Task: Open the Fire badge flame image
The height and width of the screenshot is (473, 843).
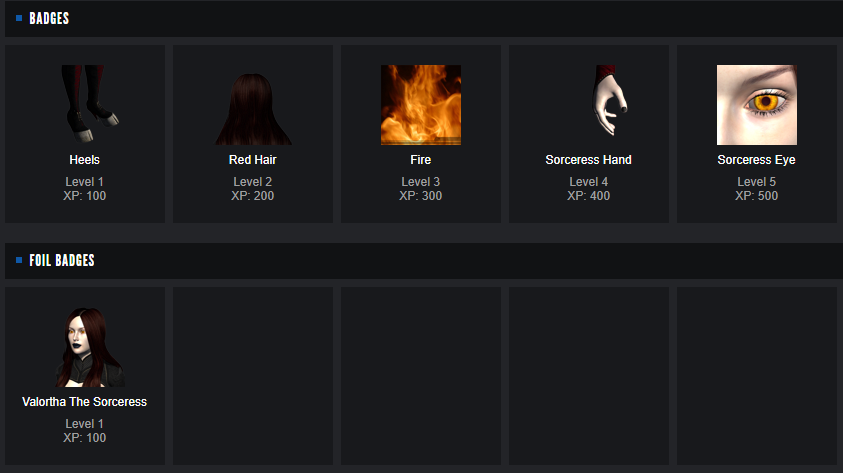Action: coord(421,105)
